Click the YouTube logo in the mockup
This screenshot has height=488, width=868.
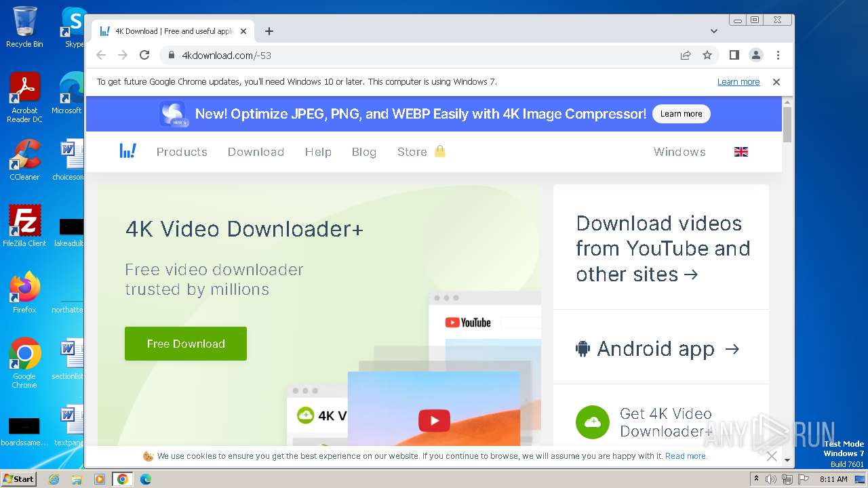[x=468, y=323]
